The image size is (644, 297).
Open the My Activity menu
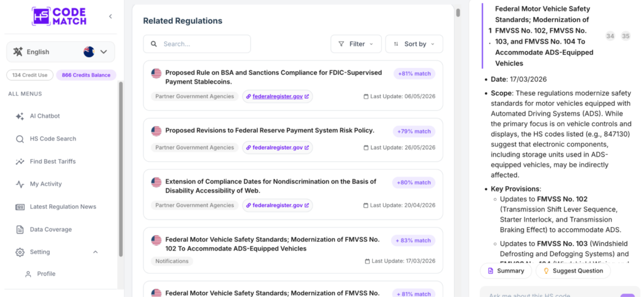(45, 184)
